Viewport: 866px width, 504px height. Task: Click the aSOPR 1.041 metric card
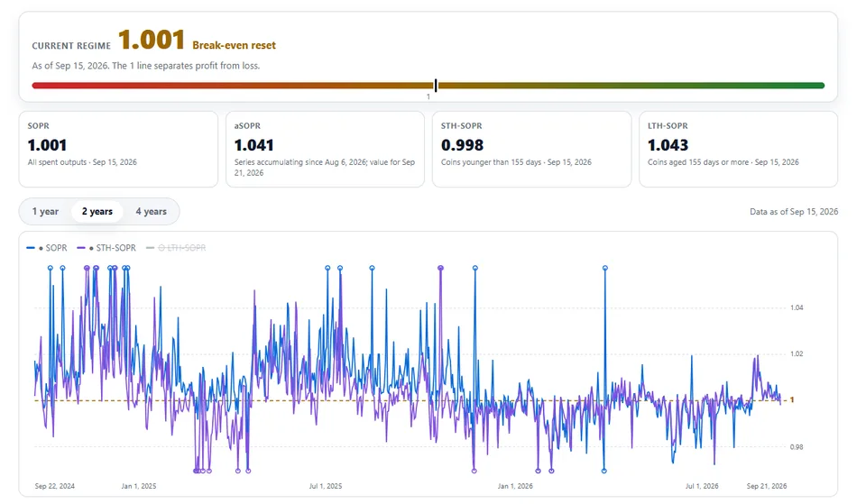[x=325, y=149]
